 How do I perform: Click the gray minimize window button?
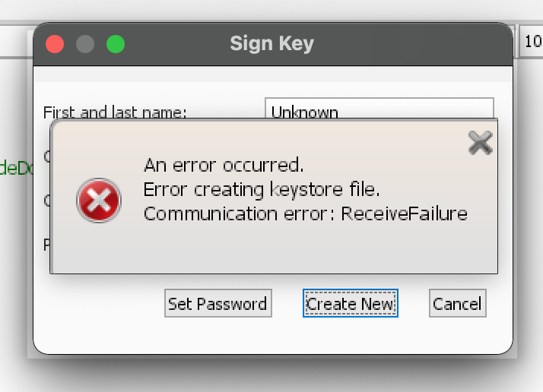(x=85, y=44)
